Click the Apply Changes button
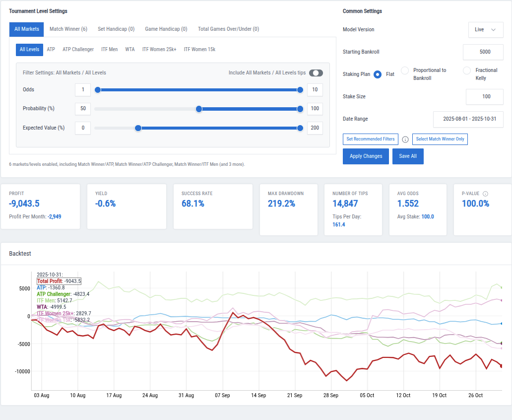The width and height of the screenshot is (512, 420). 366,156
